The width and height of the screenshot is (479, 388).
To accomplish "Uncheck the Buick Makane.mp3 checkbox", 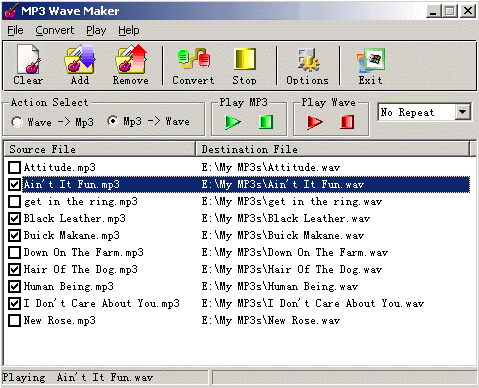I will [14, 235].
